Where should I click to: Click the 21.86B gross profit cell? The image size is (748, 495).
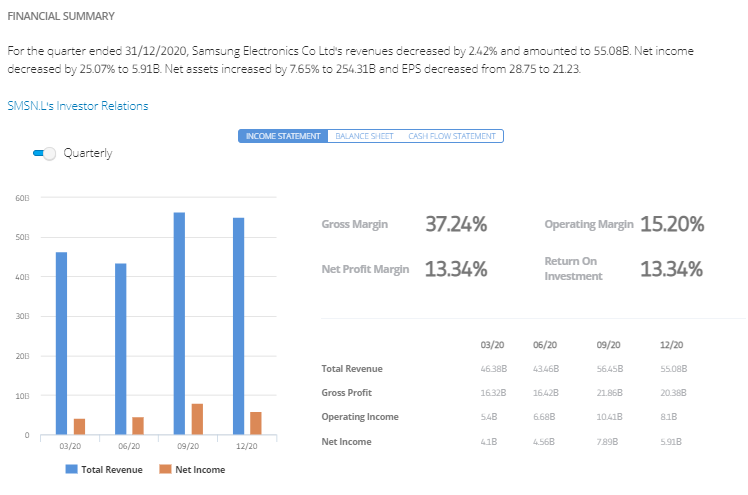pyautogui.click(x=610, y=393)
